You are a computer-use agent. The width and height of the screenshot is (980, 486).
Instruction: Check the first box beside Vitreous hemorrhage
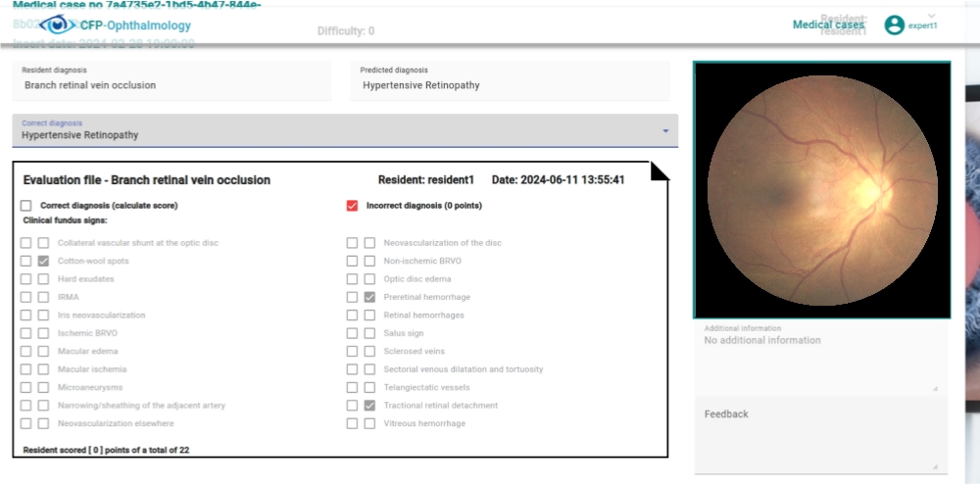(352, 423)
